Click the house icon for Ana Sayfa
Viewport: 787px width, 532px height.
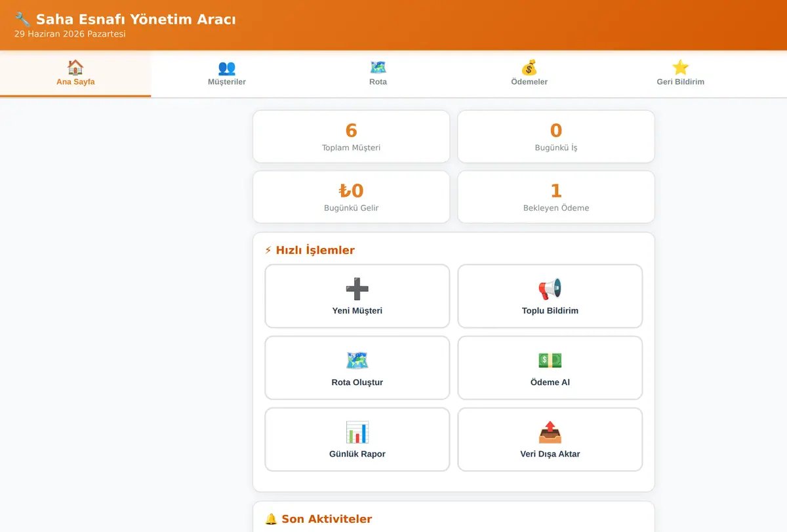[x=75, y=68]
